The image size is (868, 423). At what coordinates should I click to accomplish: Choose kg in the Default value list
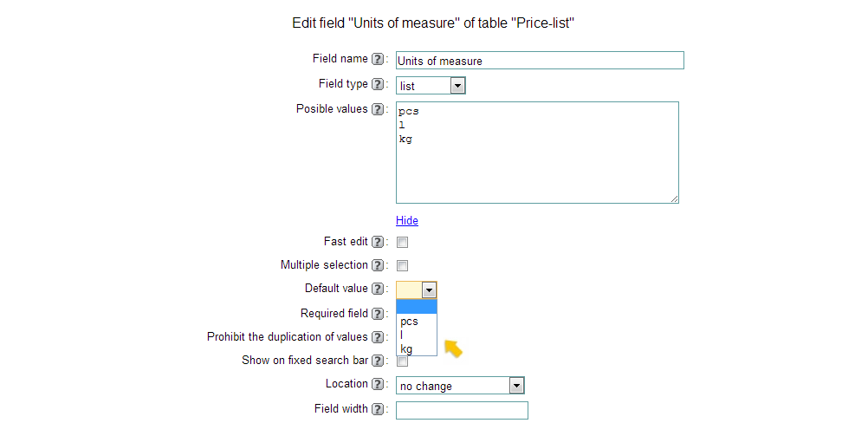point(417,348)
